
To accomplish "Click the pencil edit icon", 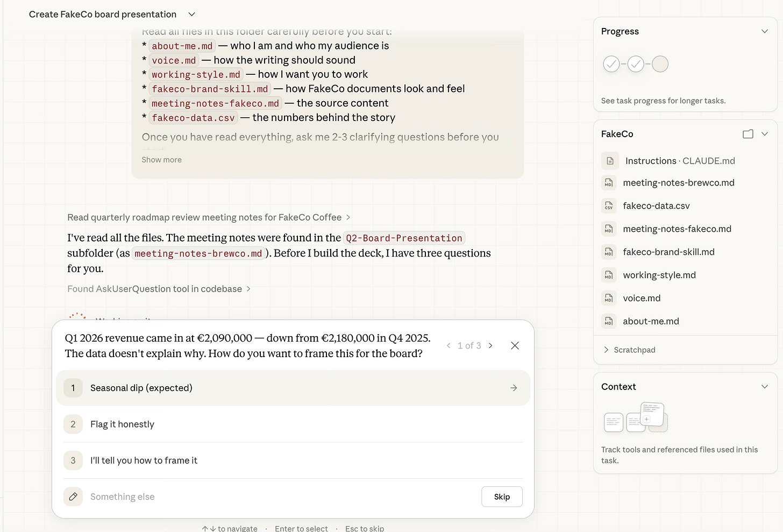I will [x=73, y=496].
